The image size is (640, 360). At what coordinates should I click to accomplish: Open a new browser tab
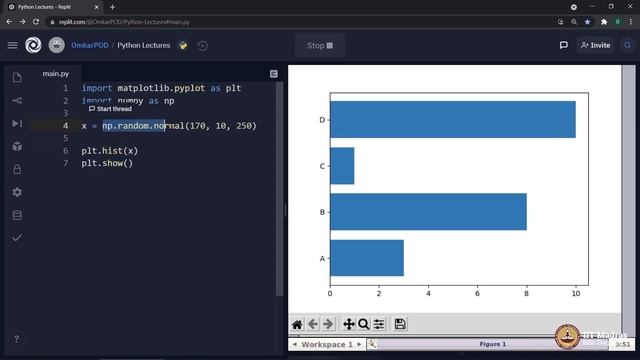(112, 7)
